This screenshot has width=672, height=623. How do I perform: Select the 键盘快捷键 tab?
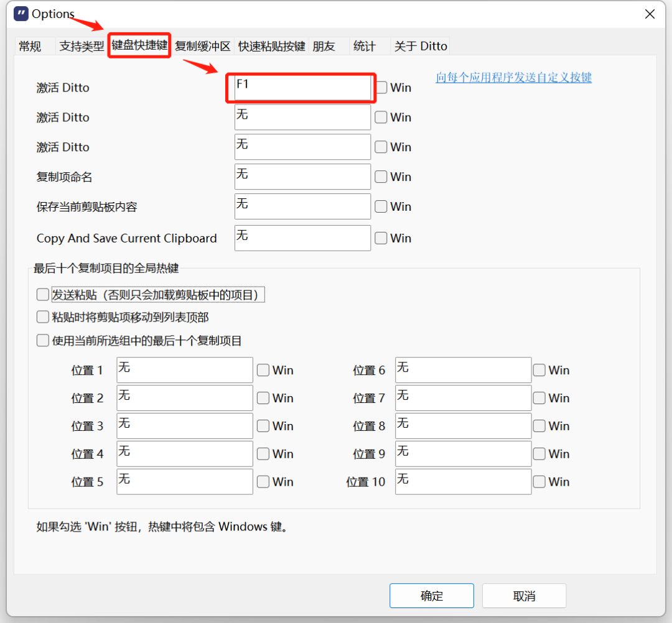click(x=139, y=45)
